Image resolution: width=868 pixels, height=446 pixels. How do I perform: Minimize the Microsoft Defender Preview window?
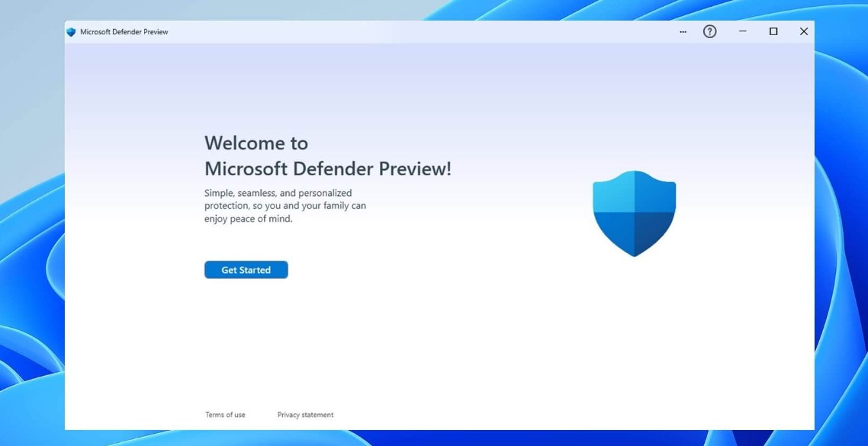[x=743, y=31]
